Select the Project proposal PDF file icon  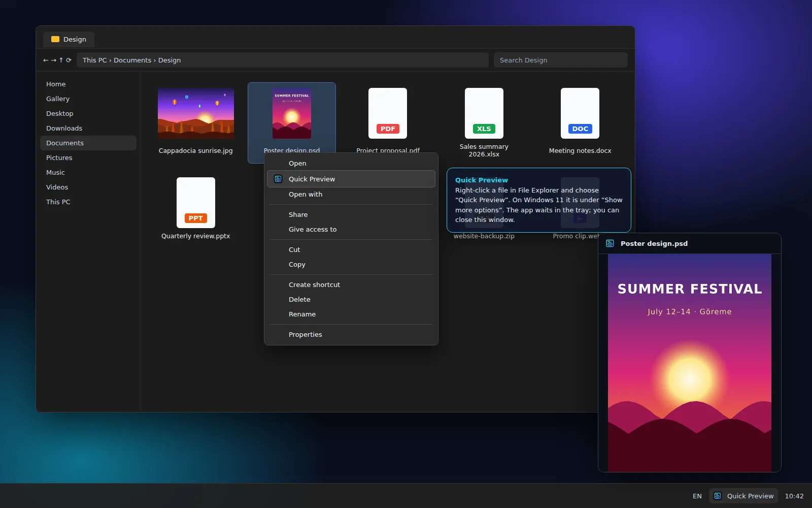coord(388,113)
